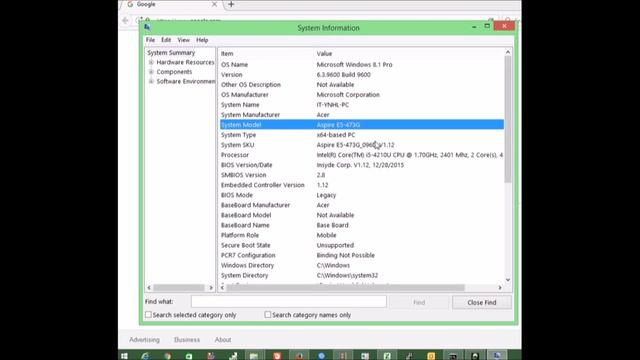The image size is (640, 360).
Task: Select the Embedded Controller Version row
Action: point(362,185)
